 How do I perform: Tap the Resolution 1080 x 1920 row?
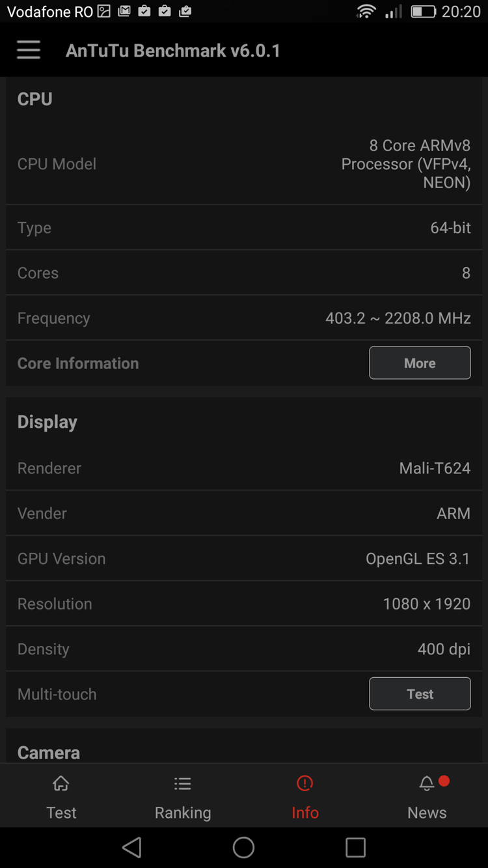pos(244,604)
